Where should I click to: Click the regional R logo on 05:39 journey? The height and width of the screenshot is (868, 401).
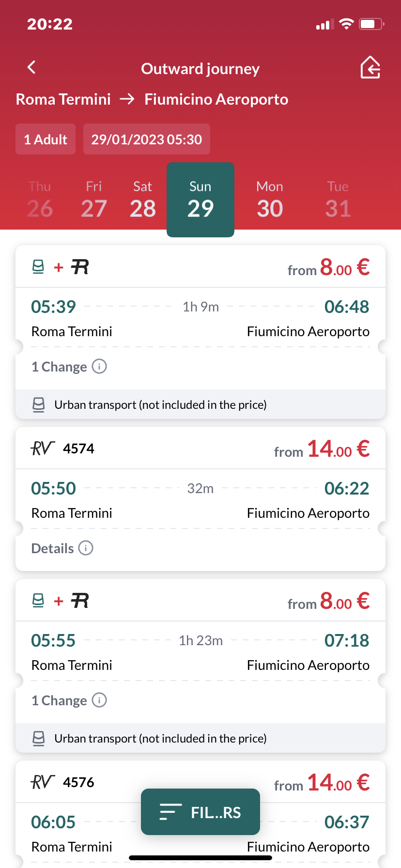80,266
